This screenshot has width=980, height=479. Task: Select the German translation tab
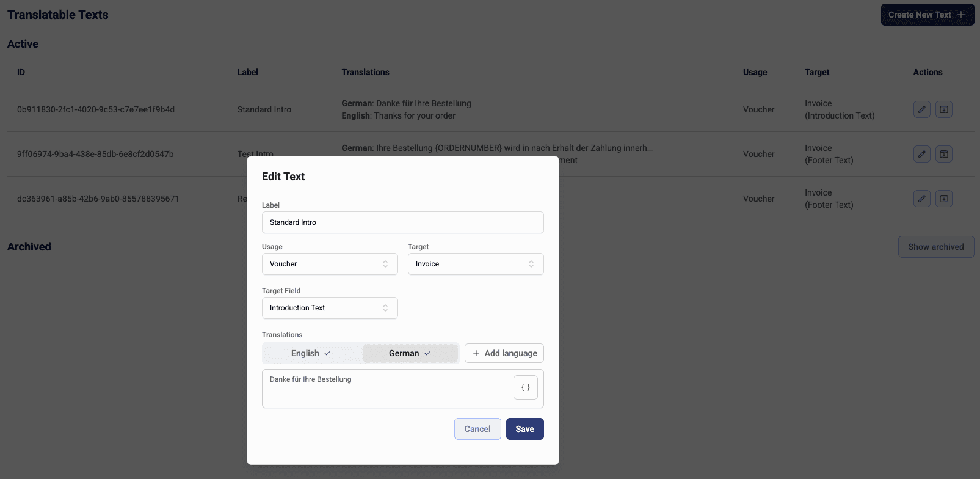coord(410,353)
